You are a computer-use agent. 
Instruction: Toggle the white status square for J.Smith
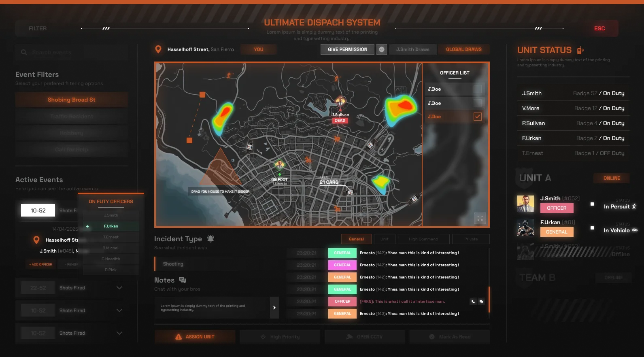tap(592, 204)
